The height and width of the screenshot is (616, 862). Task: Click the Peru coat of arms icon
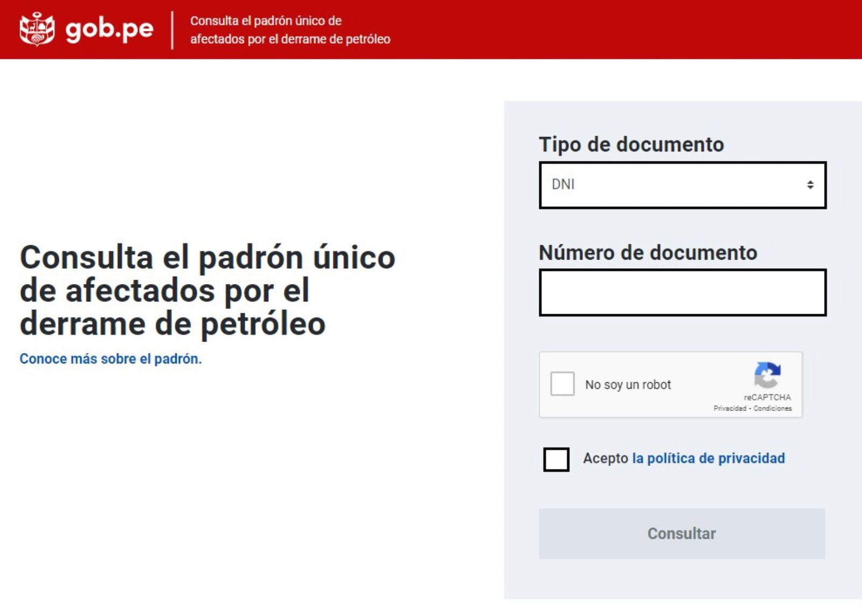click(37, 29)
